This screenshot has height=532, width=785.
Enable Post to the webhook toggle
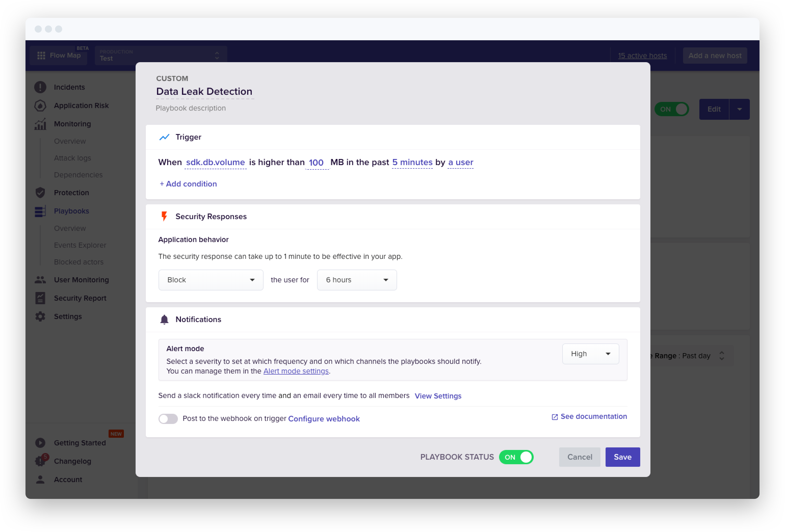[x=168, y=419]
